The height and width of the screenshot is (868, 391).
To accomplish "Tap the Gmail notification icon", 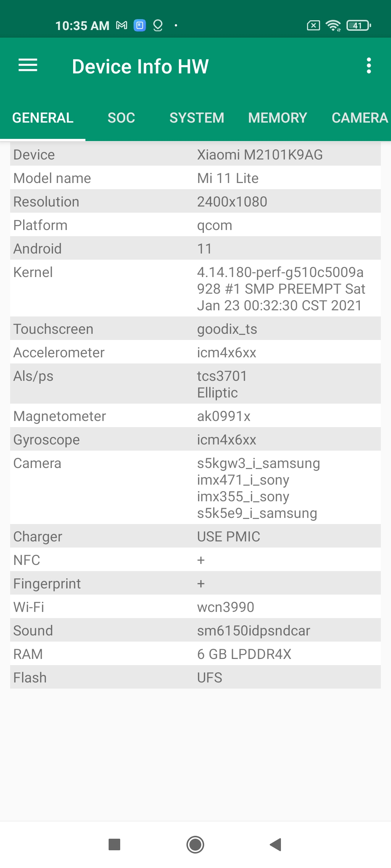I will [122, 25].
